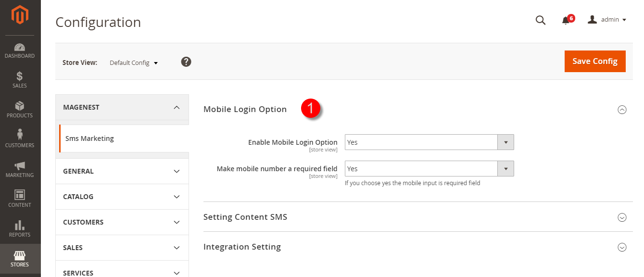Click the help question mark icon
Image resolution: width=644 pixels, height=277 pixels.
tap(186, 62)
